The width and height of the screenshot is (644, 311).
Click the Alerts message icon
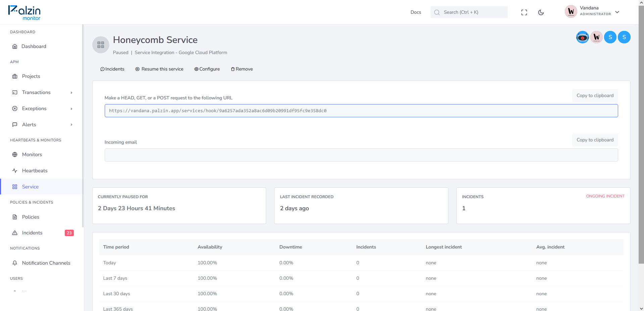coord(15,125)
